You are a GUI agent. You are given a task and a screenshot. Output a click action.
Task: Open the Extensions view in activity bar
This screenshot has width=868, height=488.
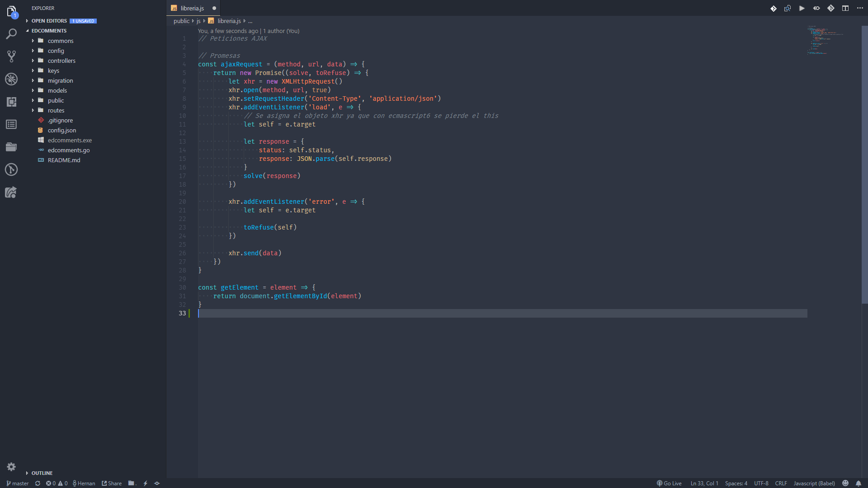tap(11, 102)
